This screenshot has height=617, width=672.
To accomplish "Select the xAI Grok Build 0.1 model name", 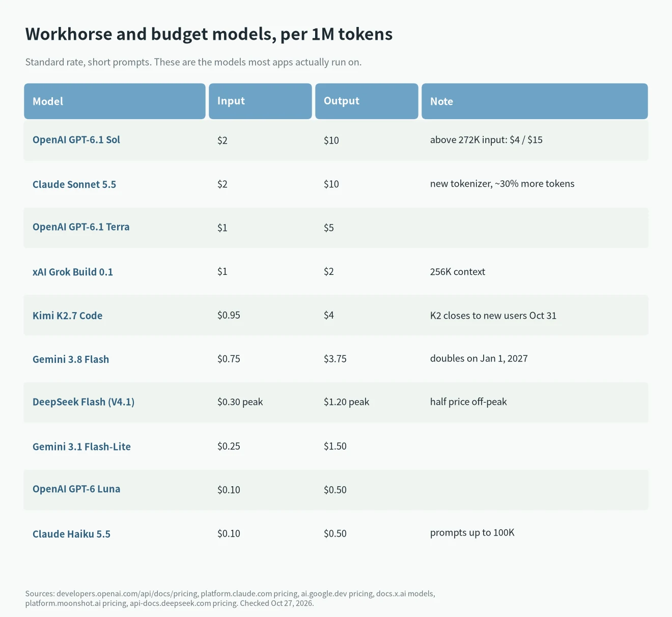I will click(73, 272).
